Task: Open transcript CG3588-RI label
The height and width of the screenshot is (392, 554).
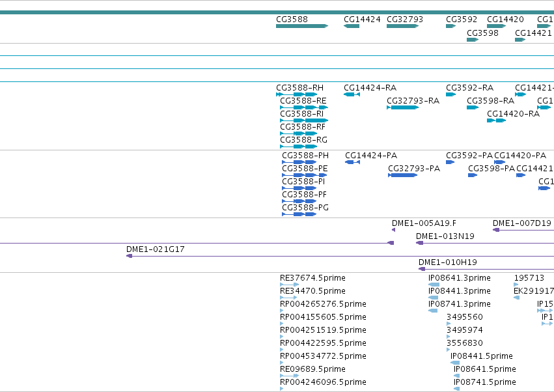Action: [301, 114]
